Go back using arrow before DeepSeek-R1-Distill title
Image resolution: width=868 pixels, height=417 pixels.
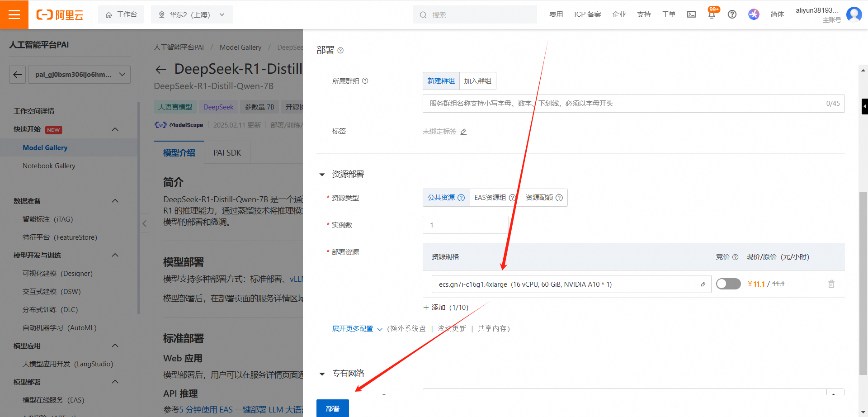click(160, 69)
